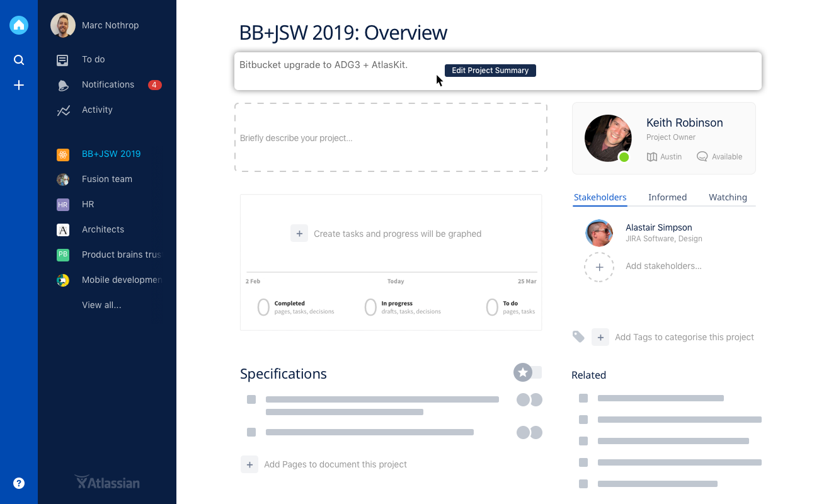Click the Mobile development space icon

coord(63,280)
